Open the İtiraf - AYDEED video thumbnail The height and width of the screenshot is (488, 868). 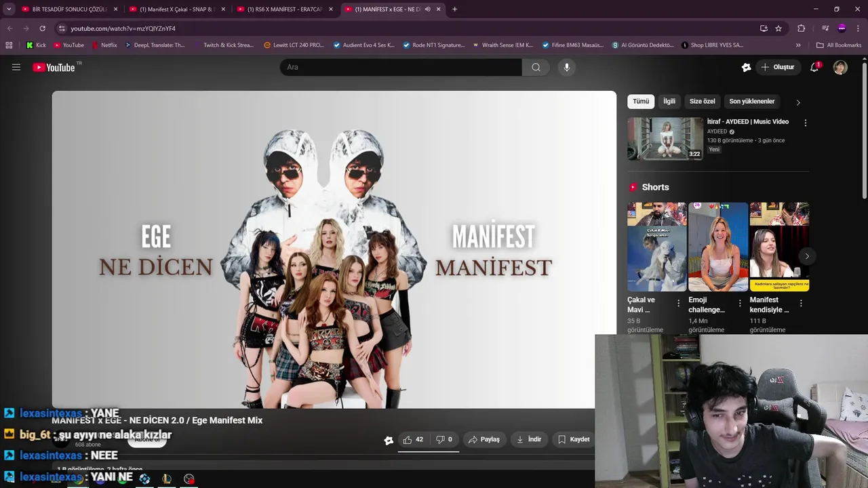coord(665,139)
